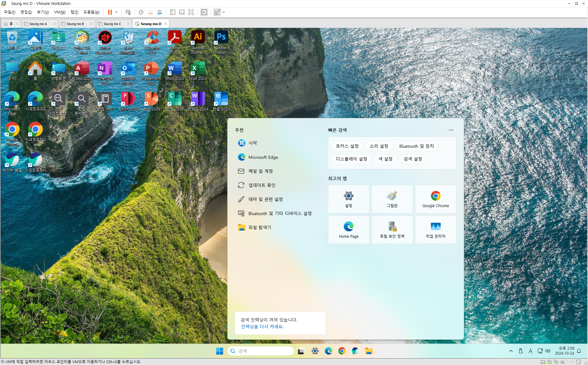Screen dimensions: 588x365
Task: Open the Office Tab Center desktop icon
Action: tap(82, 42)
